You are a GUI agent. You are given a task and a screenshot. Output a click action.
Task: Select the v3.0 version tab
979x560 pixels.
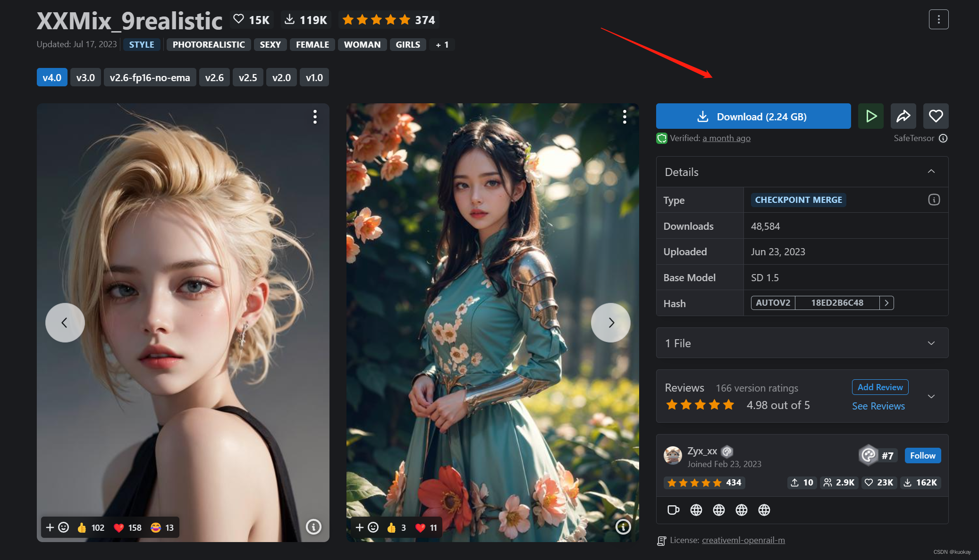[x=84, y=77]
